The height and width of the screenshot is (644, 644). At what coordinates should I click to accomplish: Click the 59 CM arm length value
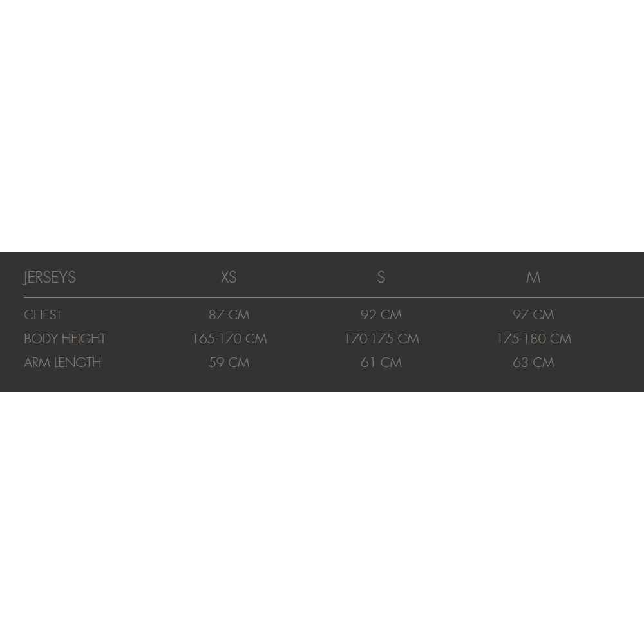(229, 362)
